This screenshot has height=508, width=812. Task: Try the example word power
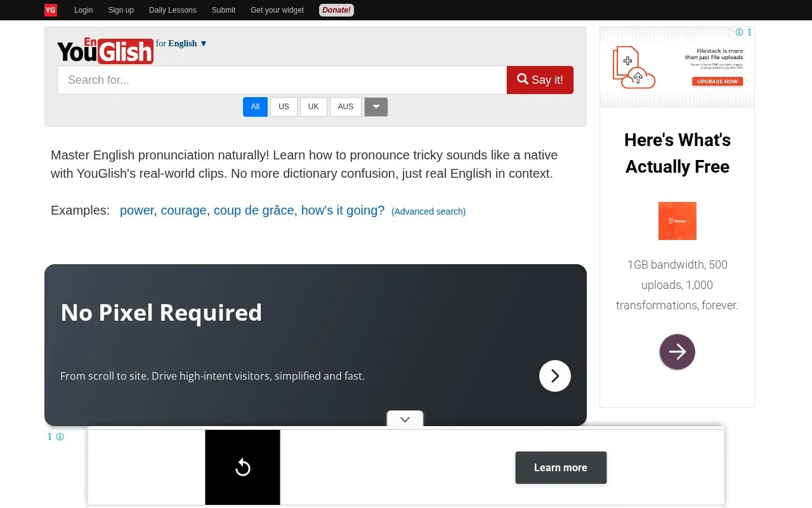click(x=137, y=210)
